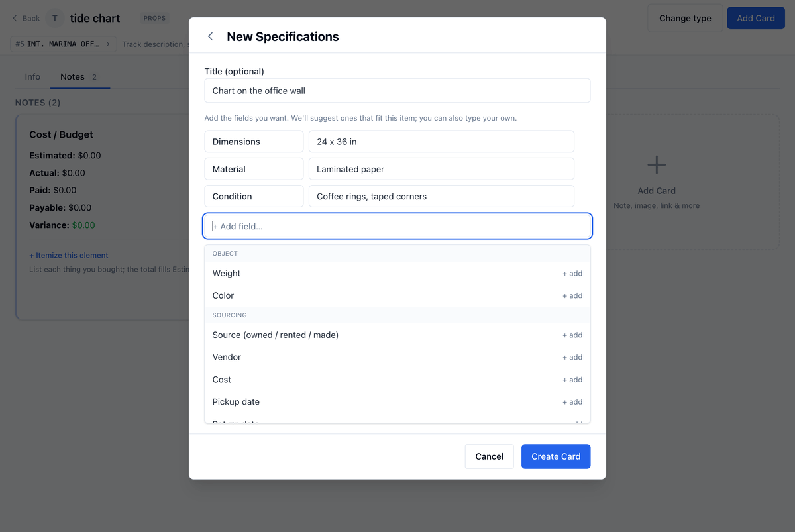Click the blue Add Card button

tap(756, 18)
